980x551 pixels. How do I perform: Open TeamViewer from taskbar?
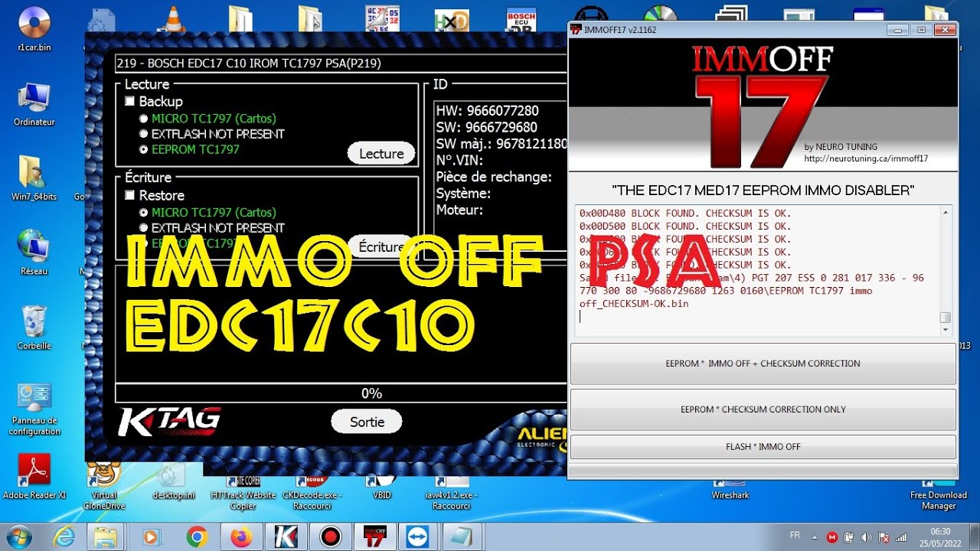pos(420,536)
